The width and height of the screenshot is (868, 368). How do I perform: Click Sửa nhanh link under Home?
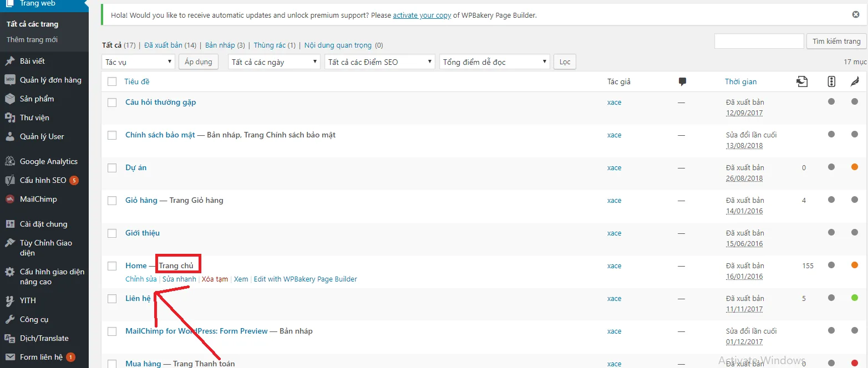[x=179, y=279]
